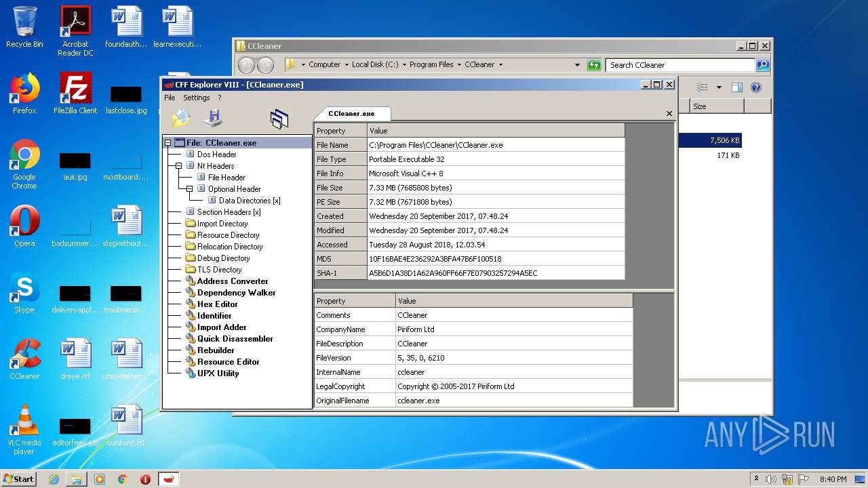Click the upper Value column header

tap(496, 131)
